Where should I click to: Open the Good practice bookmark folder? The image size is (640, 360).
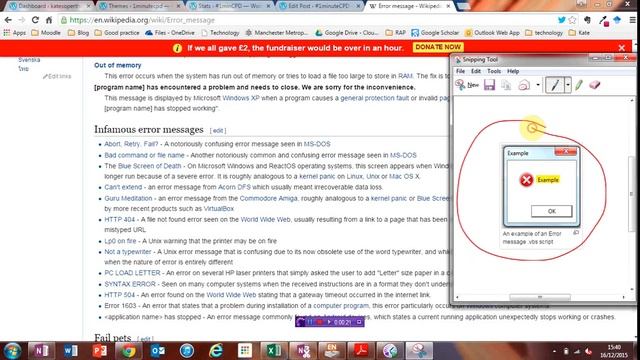click(117, 33)
